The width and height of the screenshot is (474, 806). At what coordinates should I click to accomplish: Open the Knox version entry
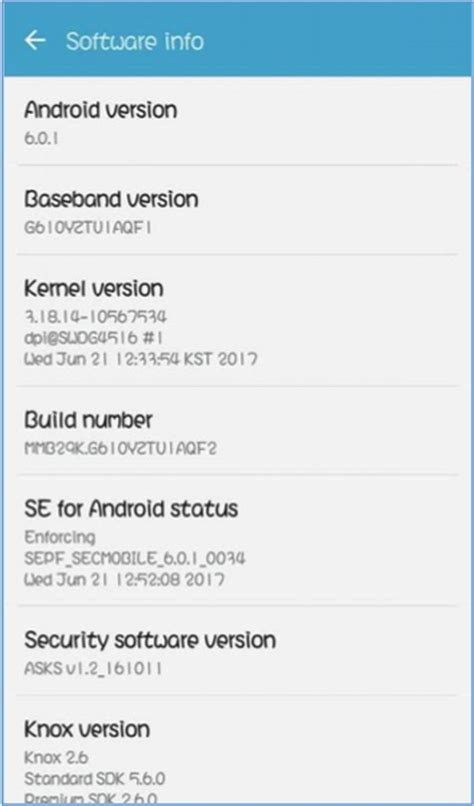pos(237,750)
